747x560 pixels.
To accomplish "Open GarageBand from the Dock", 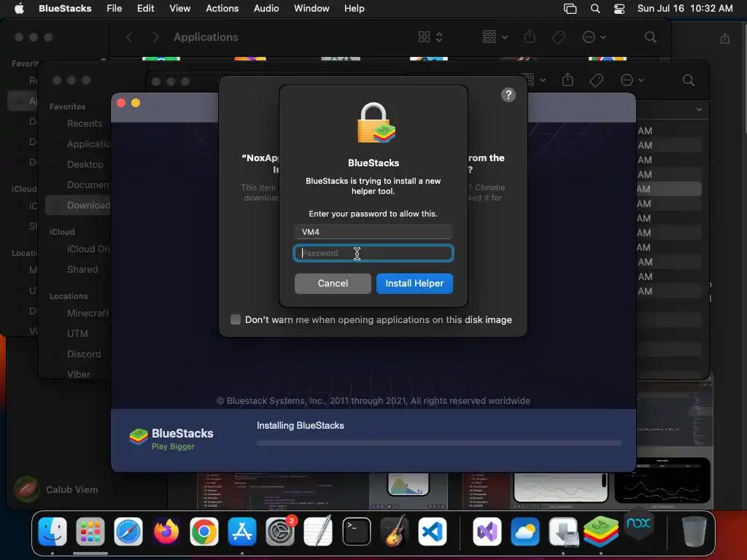I will 395,532.
